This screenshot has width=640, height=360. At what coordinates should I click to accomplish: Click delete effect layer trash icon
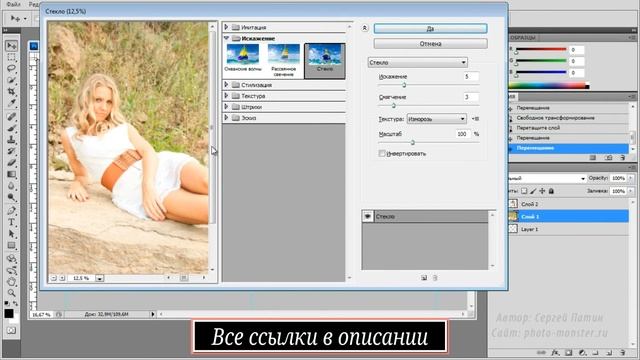pos(435,278)
